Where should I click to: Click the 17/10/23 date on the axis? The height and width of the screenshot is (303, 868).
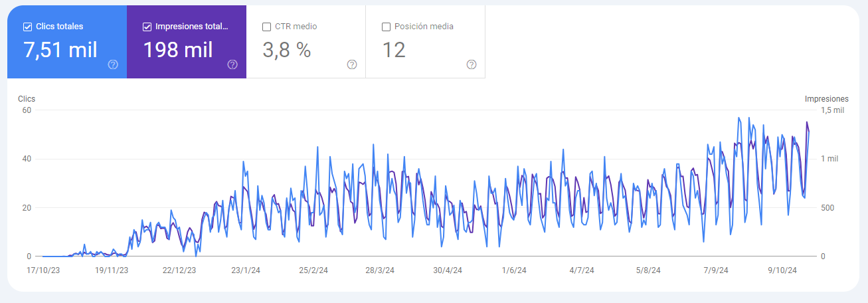coord(43,270)
